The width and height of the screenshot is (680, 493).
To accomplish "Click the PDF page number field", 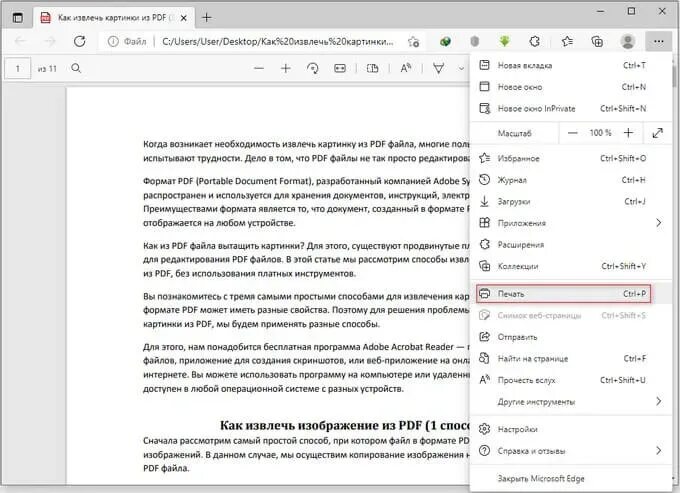I will pos(18,69).
